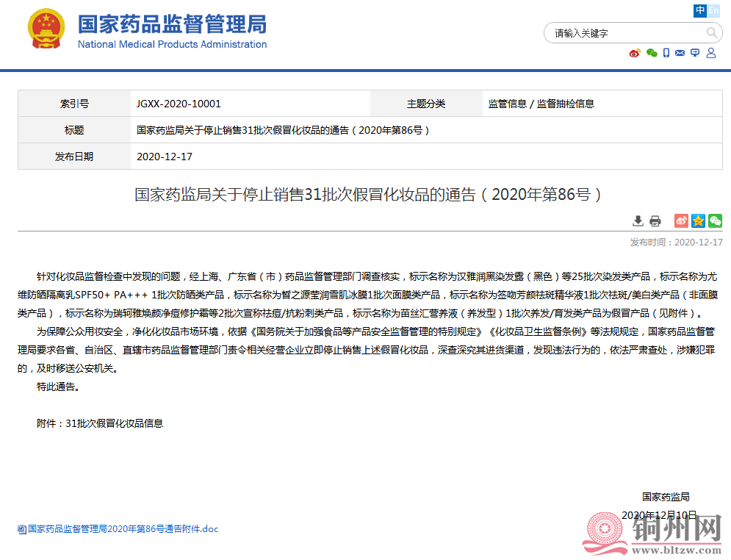
Task: Click the 特此通告。 line
Action: click(x=58, y=387)
